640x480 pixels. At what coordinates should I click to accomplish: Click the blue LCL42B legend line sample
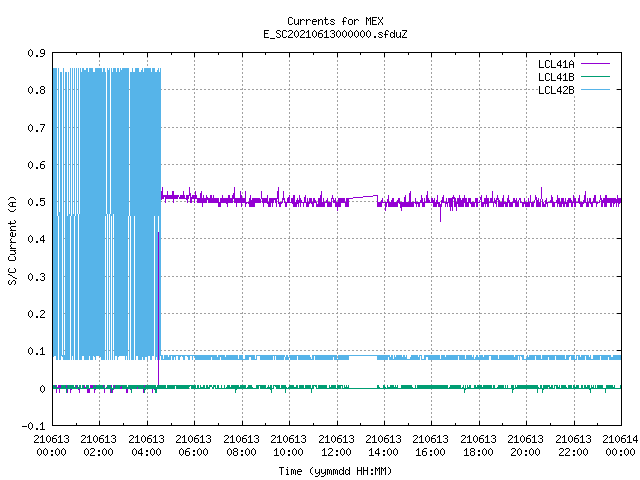596,90
